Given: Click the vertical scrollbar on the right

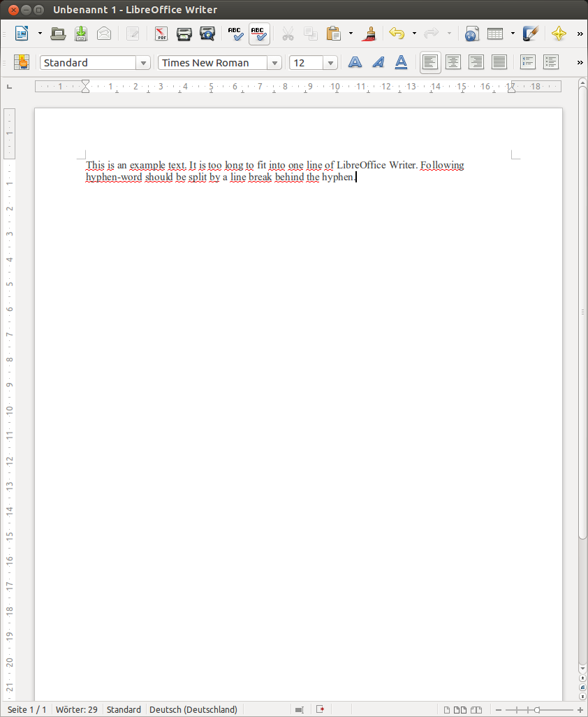Looking at the screenshot, I should (x=582, y=314).
